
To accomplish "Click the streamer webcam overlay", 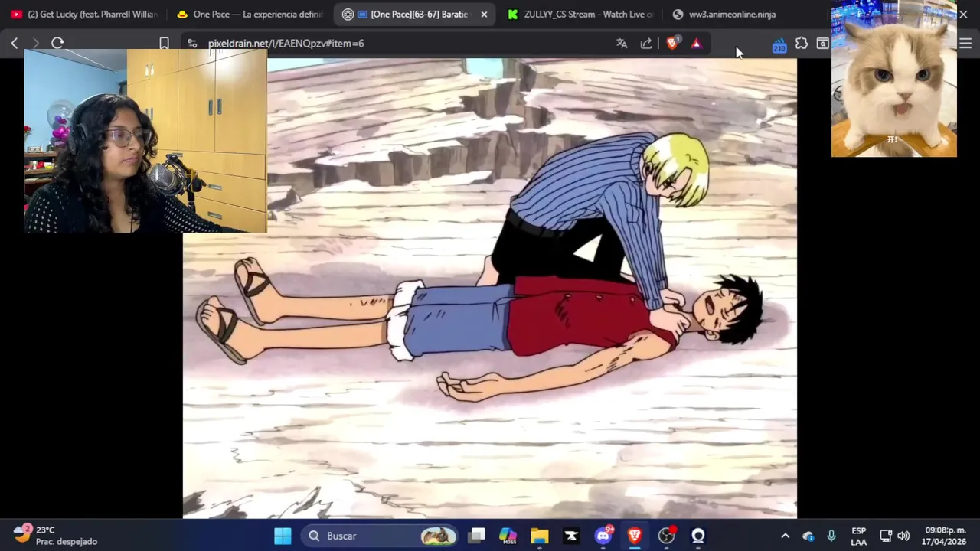I will [145, 141].
